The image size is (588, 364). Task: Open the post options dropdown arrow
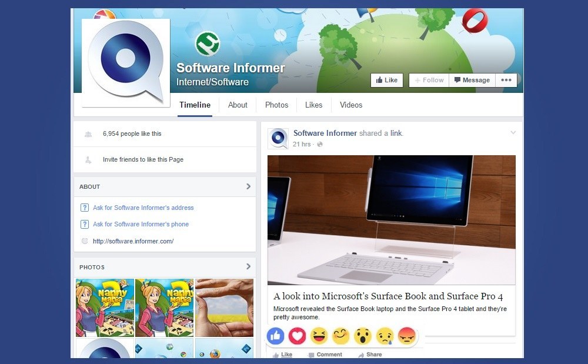(x=513, y=132)
